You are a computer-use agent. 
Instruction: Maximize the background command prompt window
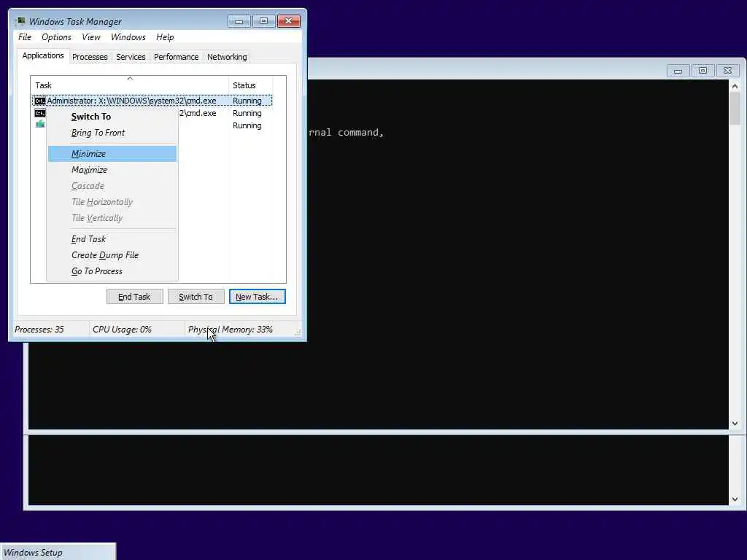pyautogui.click(x=703, y=71)
